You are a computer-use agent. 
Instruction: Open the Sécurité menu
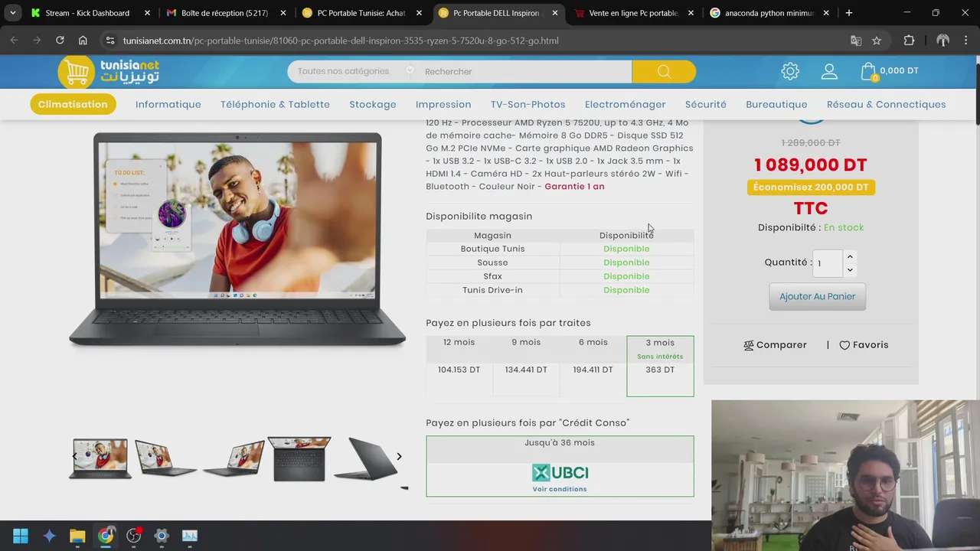pos(706,105)
